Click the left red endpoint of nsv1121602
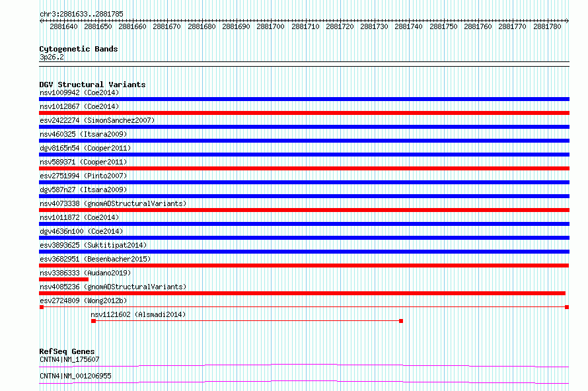This screenshot has width=588, height=391. (x=93, y=321)
